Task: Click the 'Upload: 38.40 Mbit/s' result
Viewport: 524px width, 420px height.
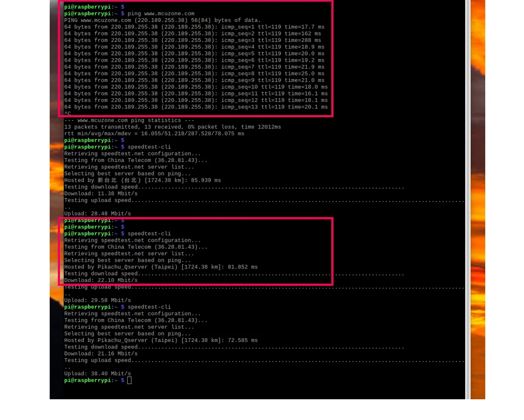Action: 97,374
